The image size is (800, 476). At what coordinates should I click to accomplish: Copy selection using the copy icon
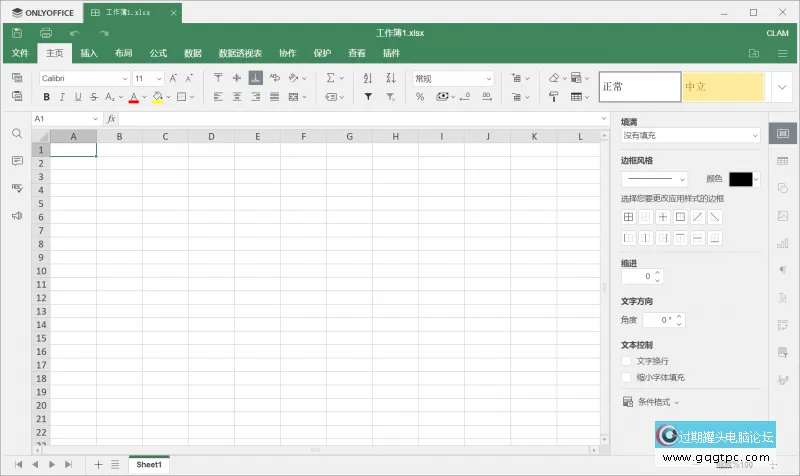pos(17,78)
